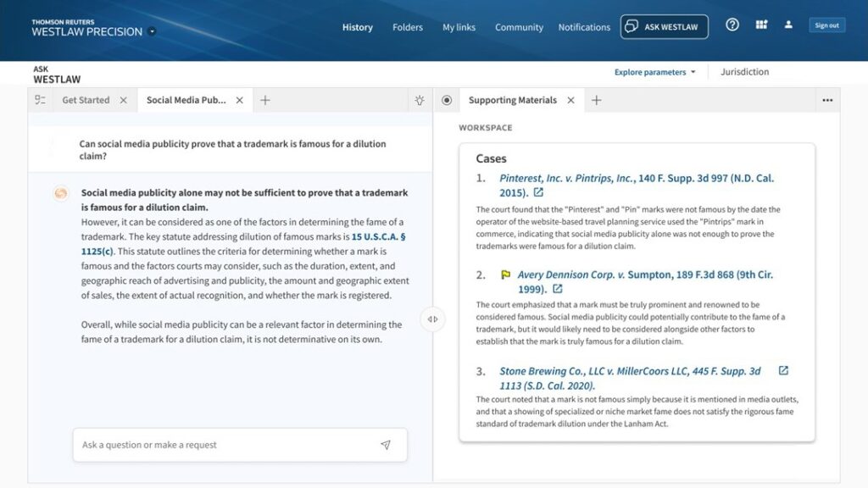The width and height of the screenshot is (868, 488).
Task: Click the send paper-plane icon in question box
Action: coord(386,444)
